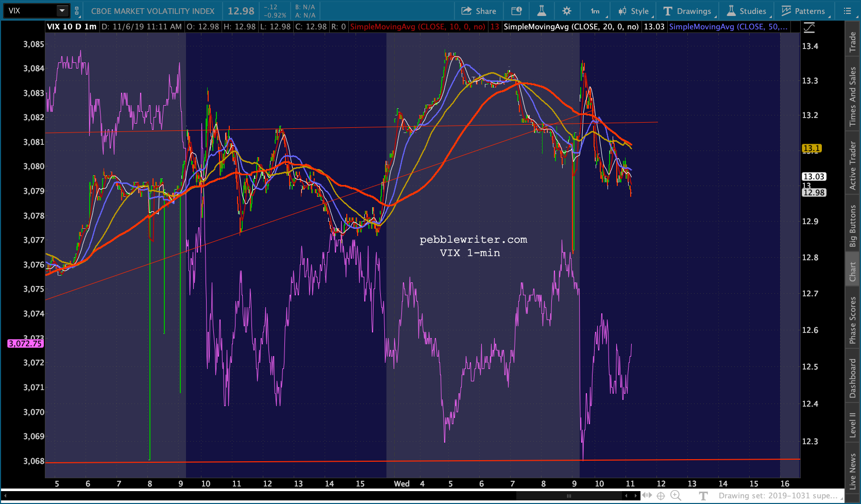
Task: Expand the VIX symbol dropdown arrow
Action: coord(62,10)
